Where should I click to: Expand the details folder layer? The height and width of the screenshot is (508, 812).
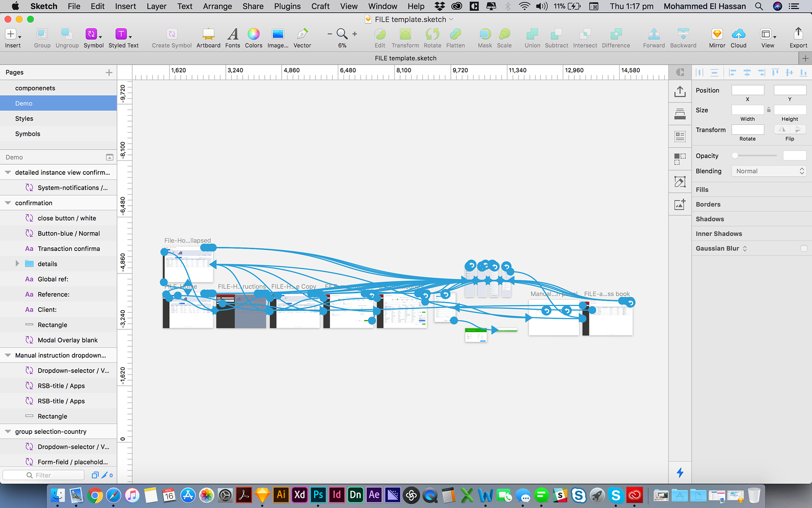pyautogui.click(x=17, y=264)
